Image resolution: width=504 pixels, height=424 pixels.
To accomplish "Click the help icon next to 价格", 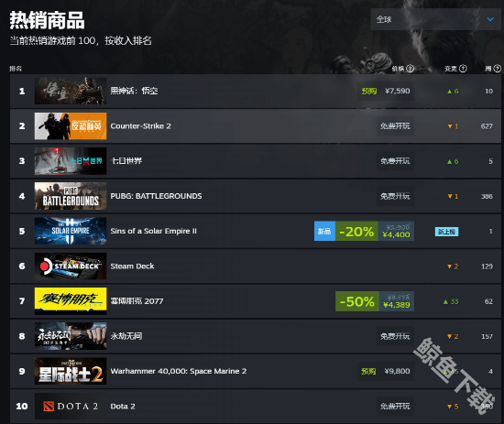I will (x=411, y=69).
